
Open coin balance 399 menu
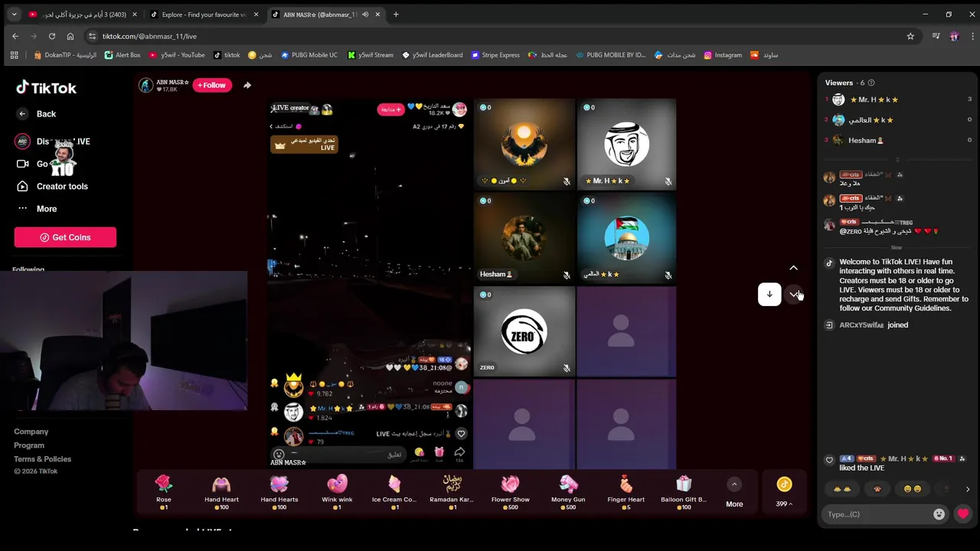click(784, 492)
